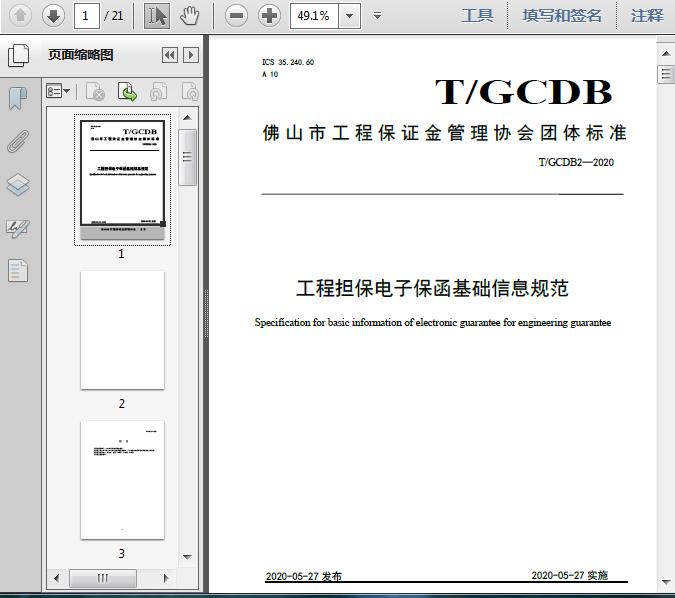This screenshot has height=598, width=675.
Task: Click thumbnail pane scroll down arrow
Action: click(x=187, y=557)
